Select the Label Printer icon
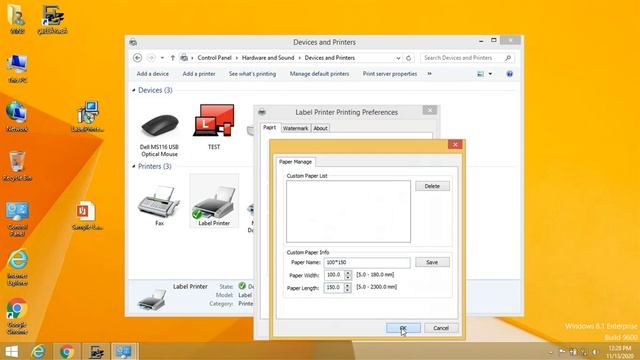640x360 pixels. coord(214,205)
